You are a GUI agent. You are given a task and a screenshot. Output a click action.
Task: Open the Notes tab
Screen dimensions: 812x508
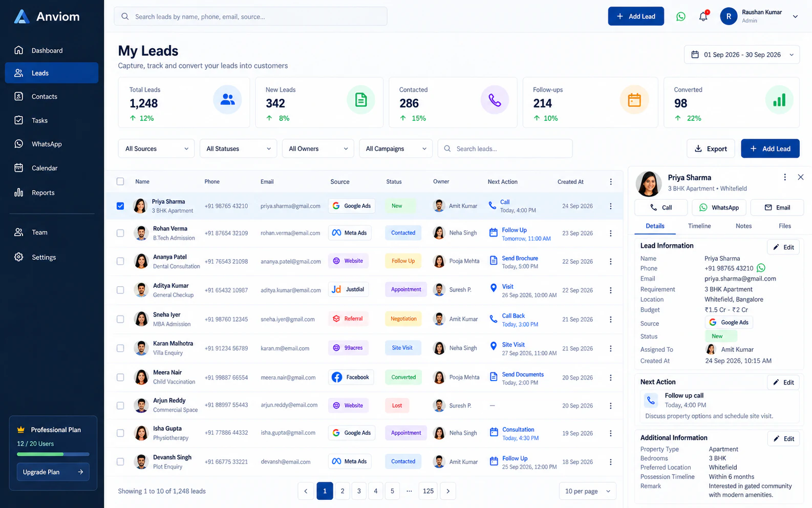click(744, 226)
